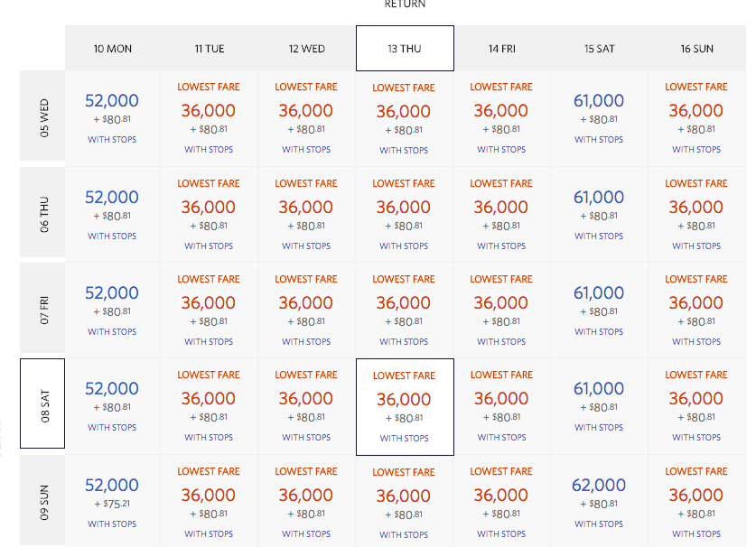Select the highlighted 13 THU return header
This screenshot has width=756, height=547.
(x=405, y=49)
